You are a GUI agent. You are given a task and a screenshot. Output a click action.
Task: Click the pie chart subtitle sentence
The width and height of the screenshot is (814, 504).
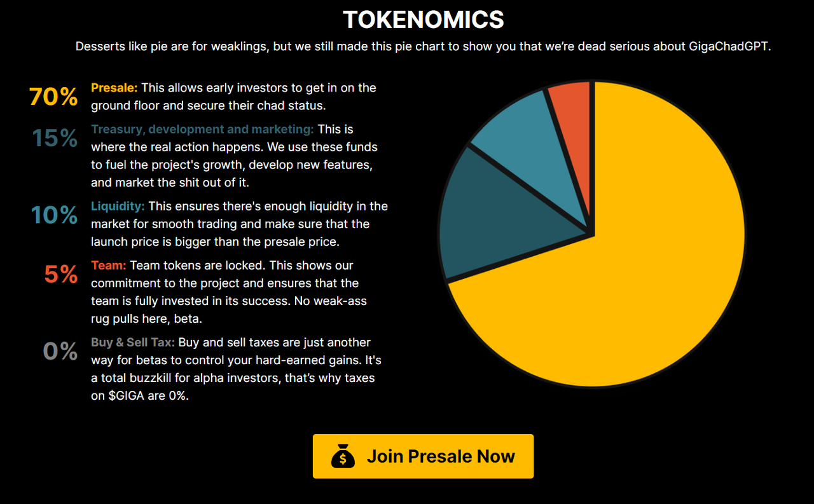pyautogui.click(x=423, y=46)
